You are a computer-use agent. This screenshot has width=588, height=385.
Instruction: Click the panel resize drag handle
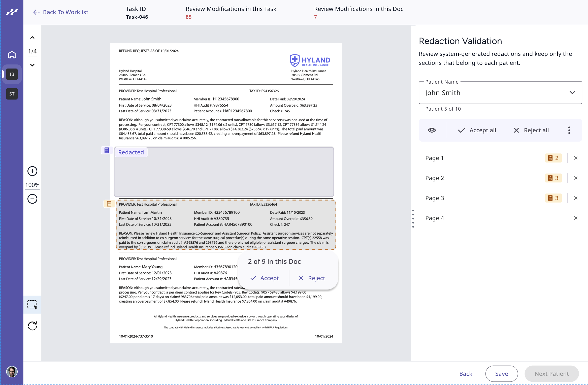[413, 218]
